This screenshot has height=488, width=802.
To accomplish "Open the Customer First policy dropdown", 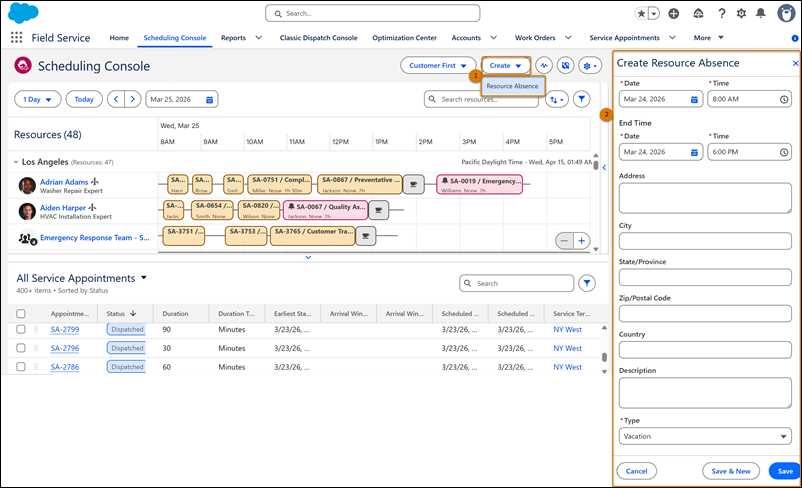I will pos(438,65).
